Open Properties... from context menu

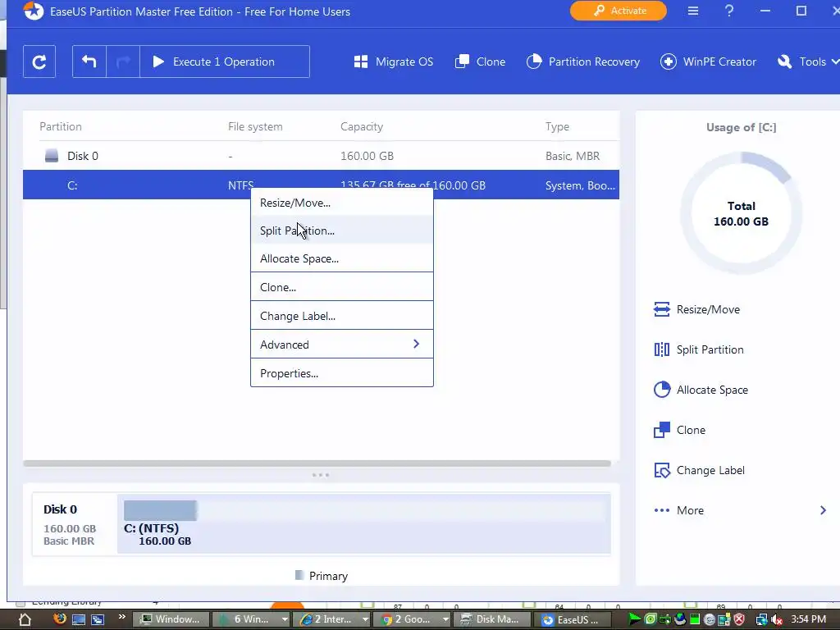pos(342,373)
